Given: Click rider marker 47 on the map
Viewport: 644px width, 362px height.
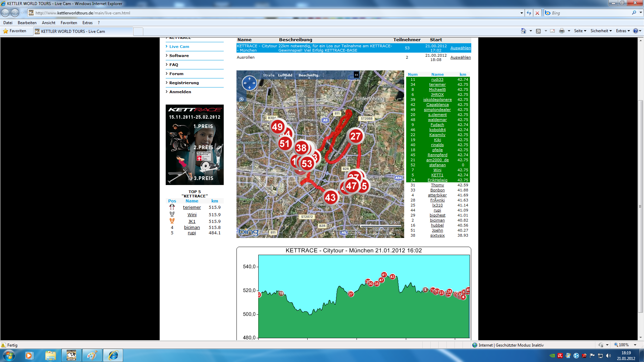Looking at the screenshot, I should pyautogui.click(x=351, y=186).
